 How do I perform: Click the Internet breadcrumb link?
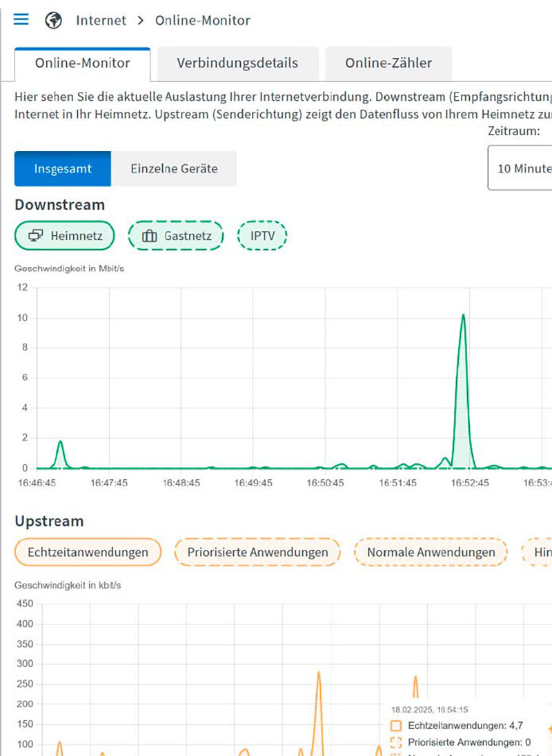[x=101, y=20]
